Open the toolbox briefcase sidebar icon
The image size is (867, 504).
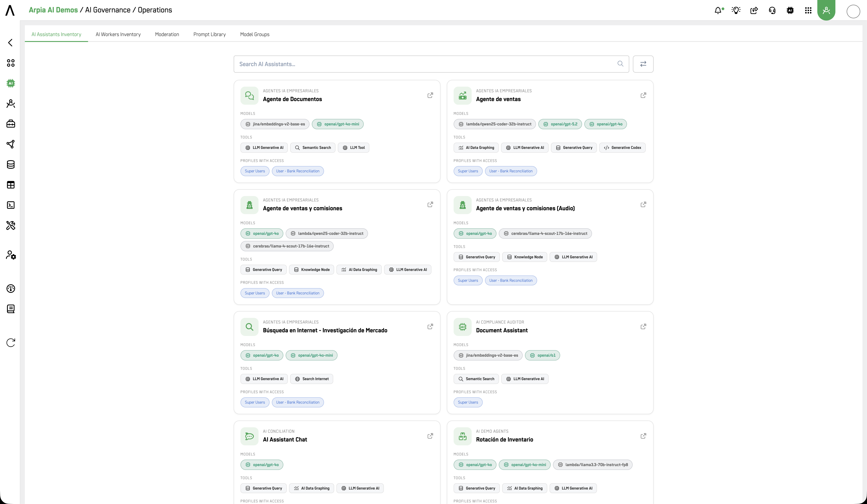[x=11, y=124]
